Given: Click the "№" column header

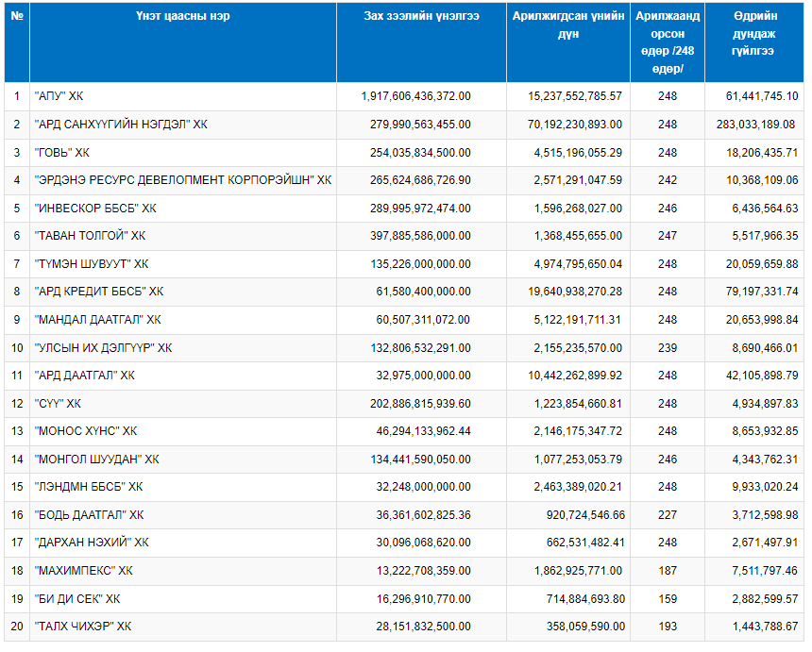Looking at the screenshot, I should tap(17, 16).
